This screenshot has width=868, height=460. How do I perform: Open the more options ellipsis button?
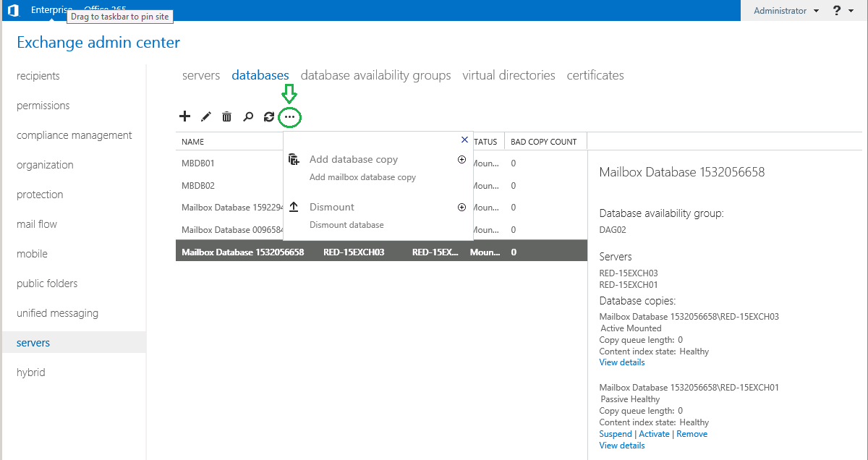pyautogui.click(x=290, y=116)
